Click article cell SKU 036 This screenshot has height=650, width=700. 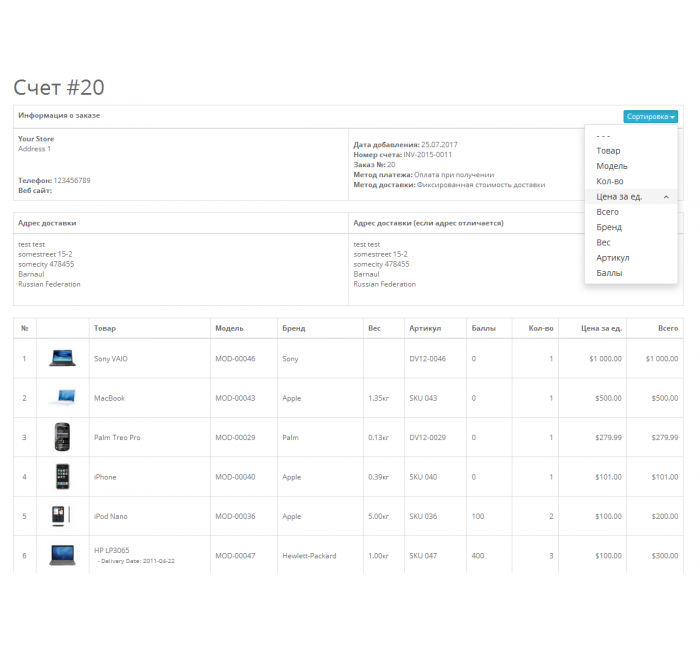click(423, 516)
